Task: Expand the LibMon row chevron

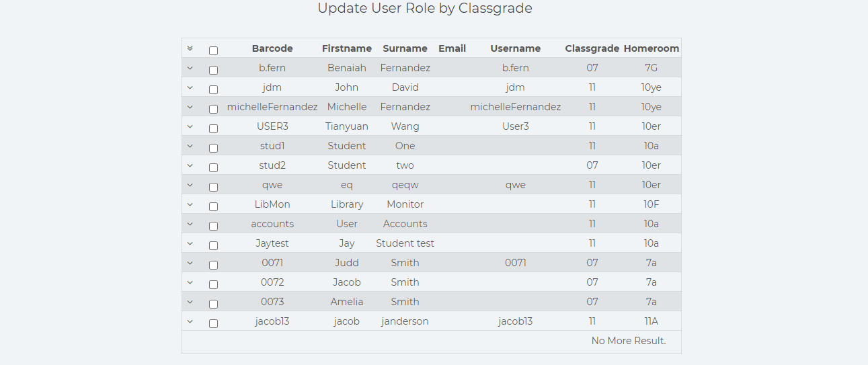Action: [190, 204]
